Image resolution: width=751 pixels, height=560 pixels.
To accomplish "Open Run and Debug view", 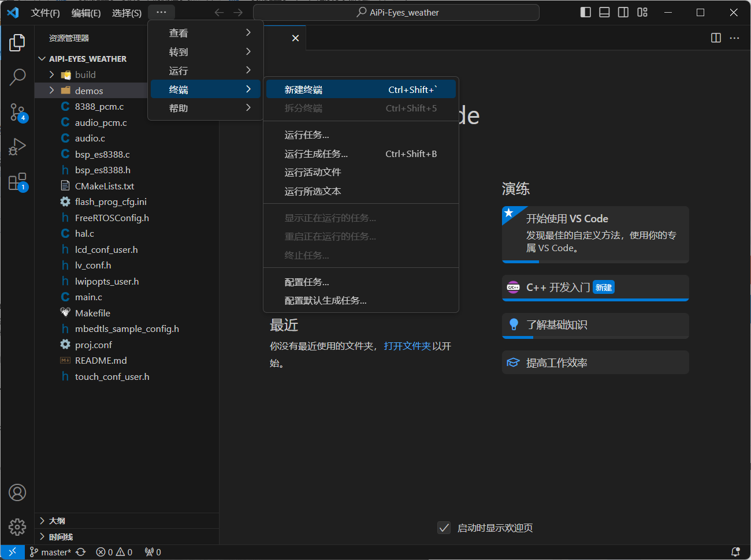I will click(x=17, y=147).
